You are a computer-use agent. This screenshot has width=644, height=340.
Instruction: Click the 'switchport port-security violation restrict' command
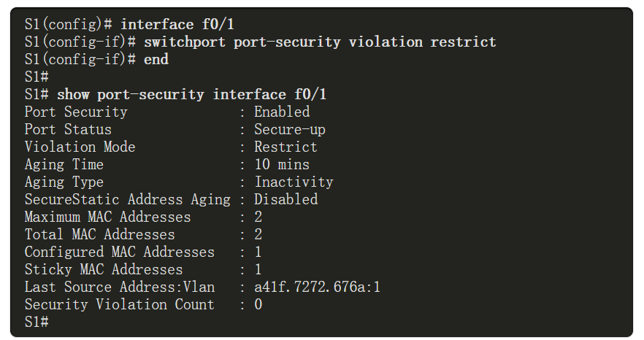(320, 42)
